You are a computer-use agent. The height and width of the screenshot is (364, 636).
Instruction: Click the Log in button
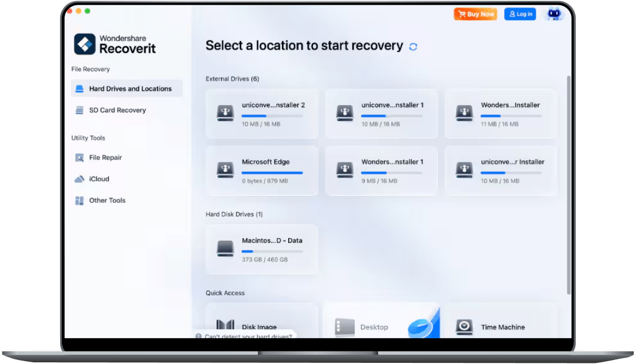(x=520, y=14)
